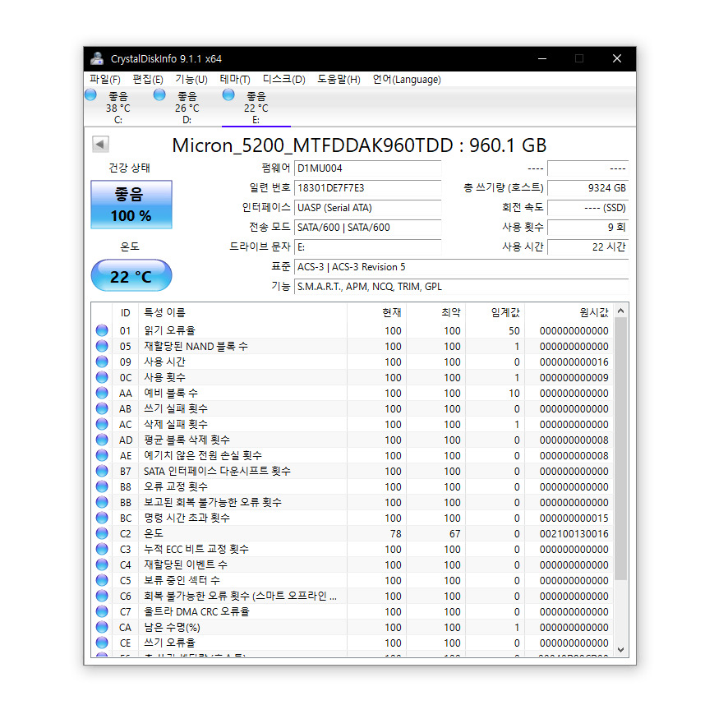Click raw value 002100130016 of 온도
Image resolution: width=728 pixels, height=728 pixels.
574,533
